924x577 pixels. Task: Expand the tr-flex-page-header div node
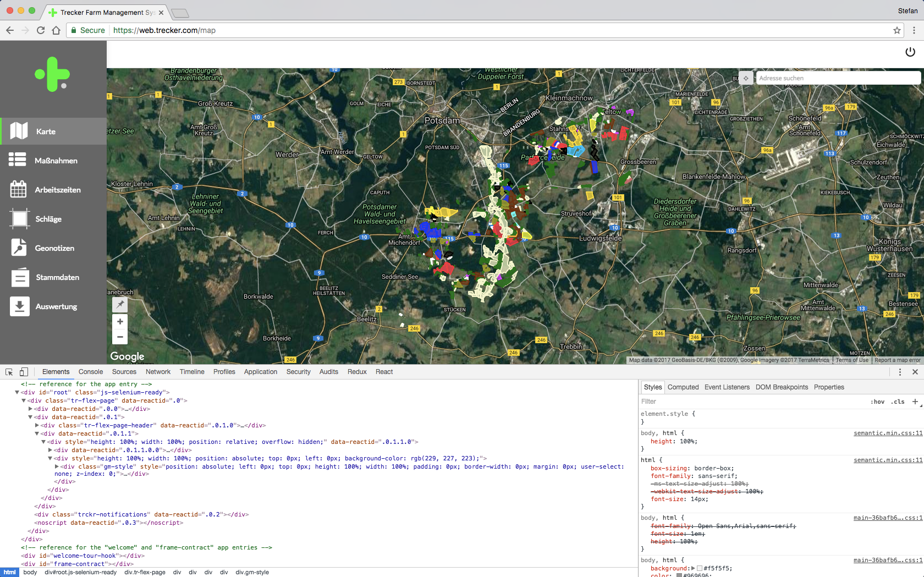[x=37, y=425]
